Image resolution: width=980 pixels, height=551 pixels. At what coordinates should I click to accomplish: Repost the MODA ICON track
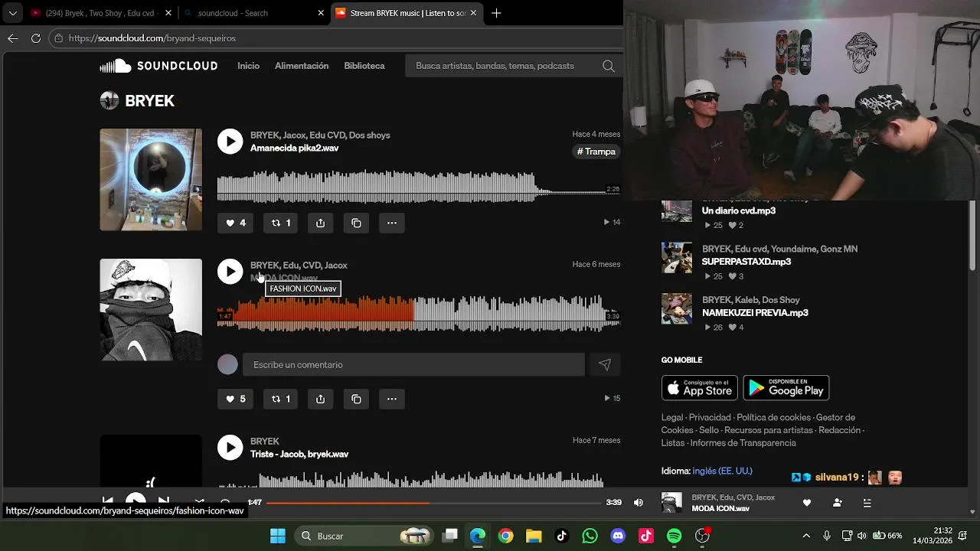(x=280, y=399)
